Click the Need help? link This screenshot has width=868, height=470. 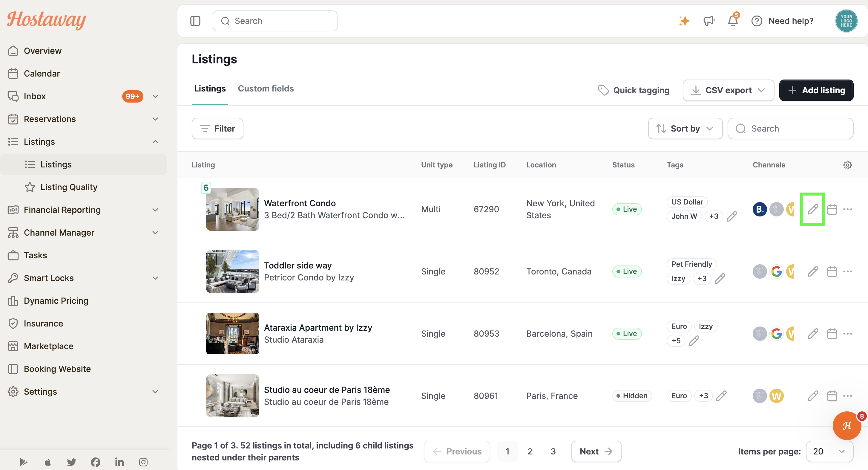pos(791,21)
